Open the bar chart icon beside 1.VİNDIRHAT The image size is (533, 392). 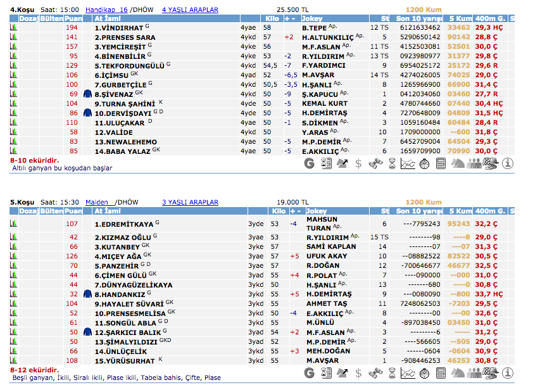coord(13,28)
